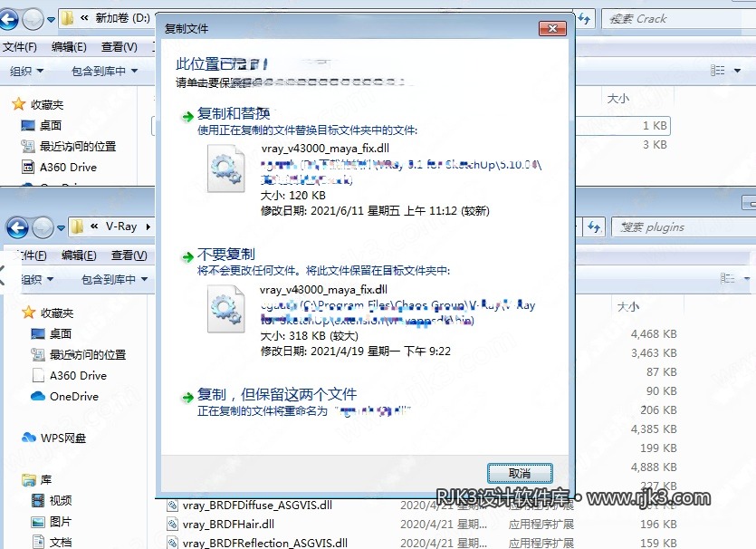Image resolution: width=756 pixels, height=549 pixels.
Task: Change view icon in plugins window
Action: pyautogui.click(x=727, y=278)
